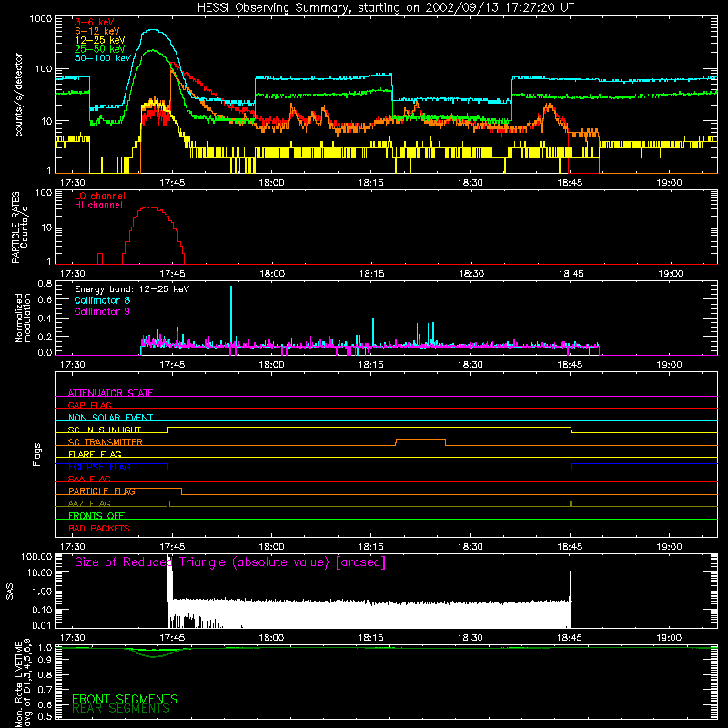Click the REAR SEGMENTS legend entry

121,709
